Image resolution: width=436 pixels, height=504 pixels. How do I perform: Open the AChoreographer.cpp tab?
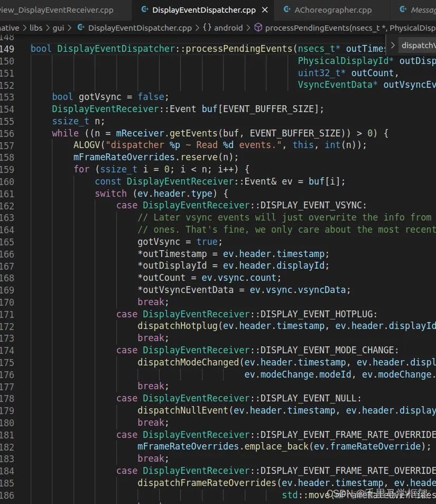(x=333, y=10)
